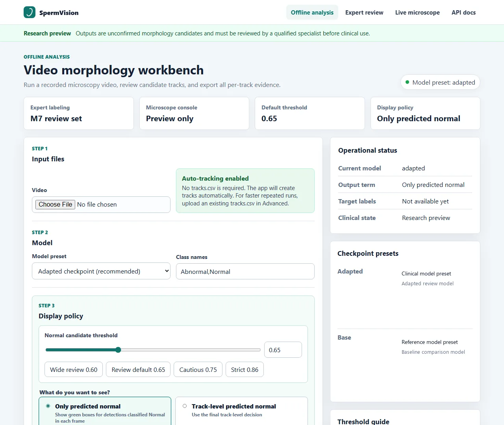Click the Reference model preset text
This screenshot has width=504, height=425.
430,342
